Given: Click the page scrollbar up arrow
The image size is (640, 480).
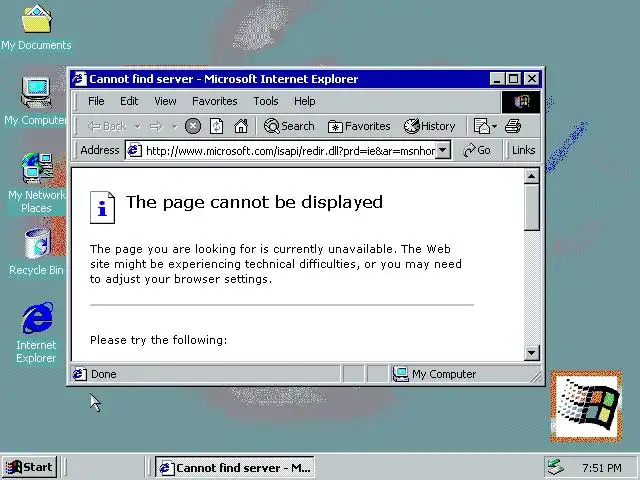Looking at the screenshot, I should click(x=531, y=176).
